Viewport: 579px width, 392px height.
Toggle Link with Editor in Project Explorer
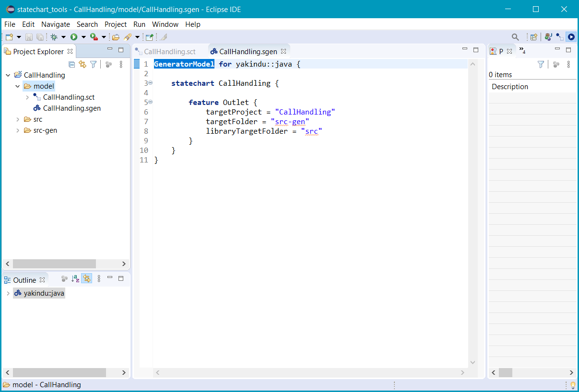pyautogui.click(x=83, y=64)
